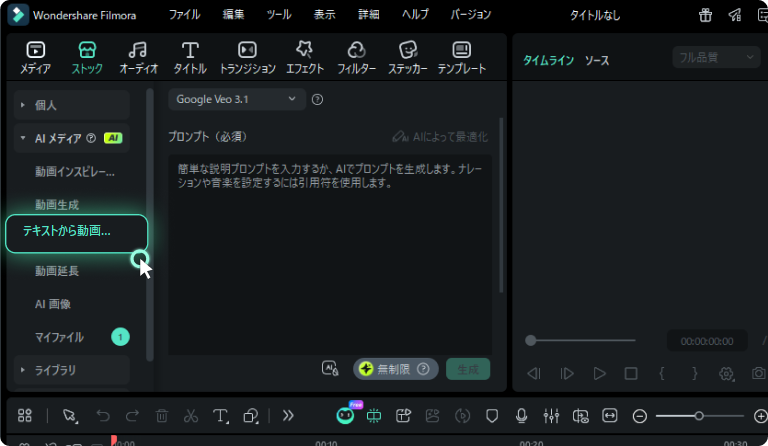The image size is (768, 446).
Task: Select AI 画像 in sidebar
Action: click(53, 304)
